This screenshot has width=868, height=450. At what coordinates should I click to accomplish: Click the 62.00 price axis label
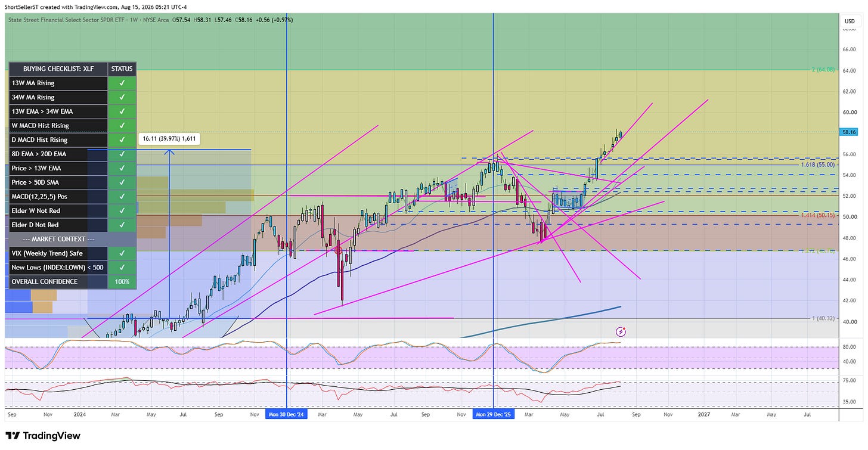coord(849,91)
